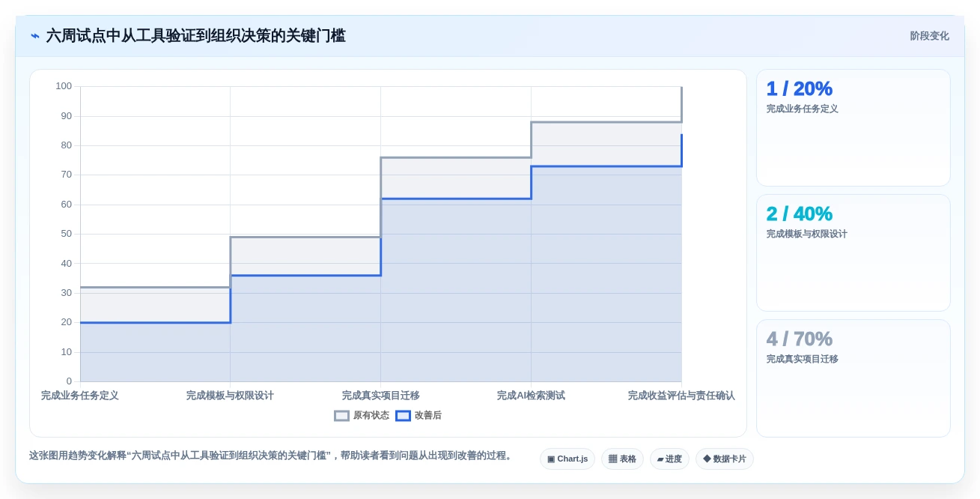Click the 完成AI检索测试 x-axis label
Screen dimensions: 980x499
pos(531,396)
